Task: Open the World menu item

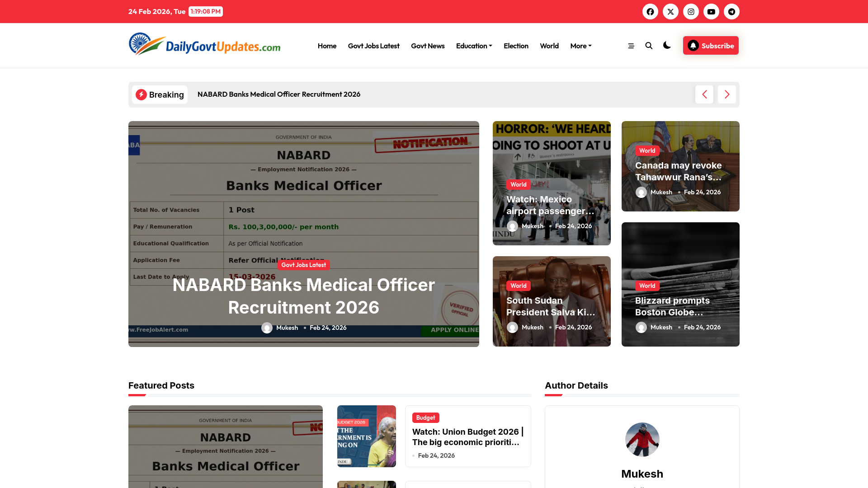Action: tap(549, 46)
